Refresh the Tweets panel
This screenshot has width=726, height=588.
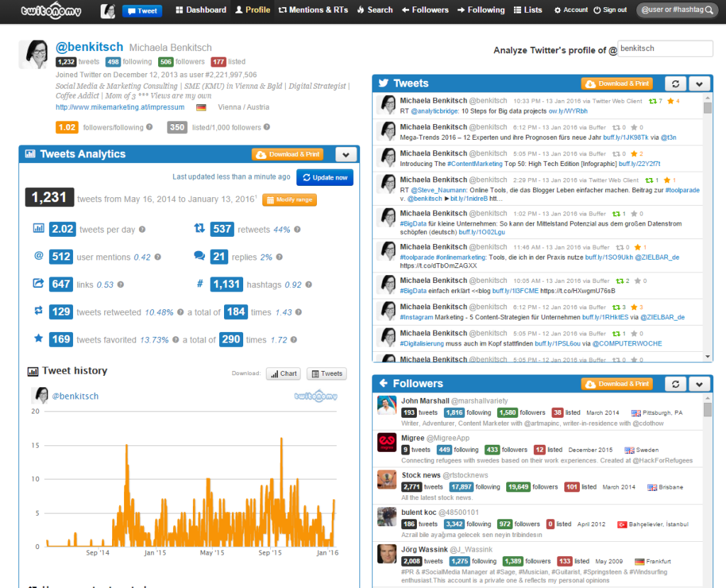coord(676,84)
